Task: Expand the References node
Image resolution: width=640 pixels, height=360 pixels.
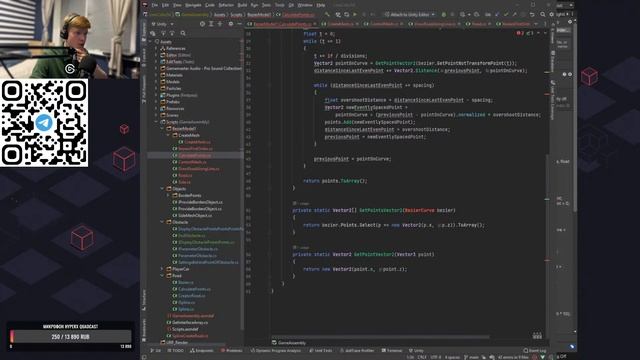Action: click(156, 48)
